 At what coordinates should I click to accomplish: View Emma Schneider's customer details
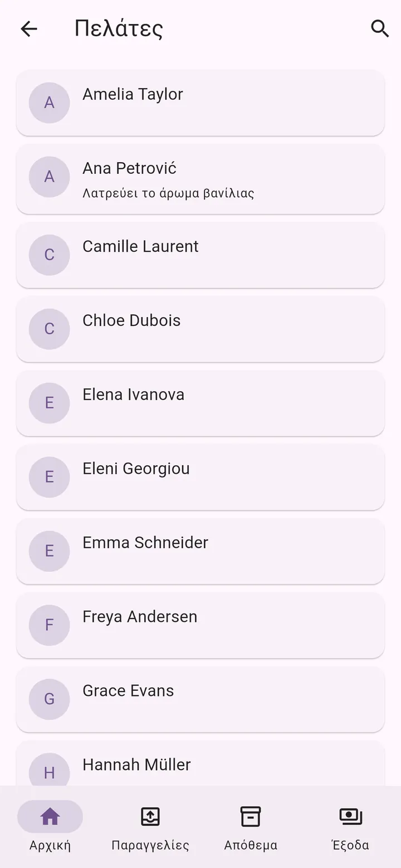pyautogui.click(x=200, y=551)
